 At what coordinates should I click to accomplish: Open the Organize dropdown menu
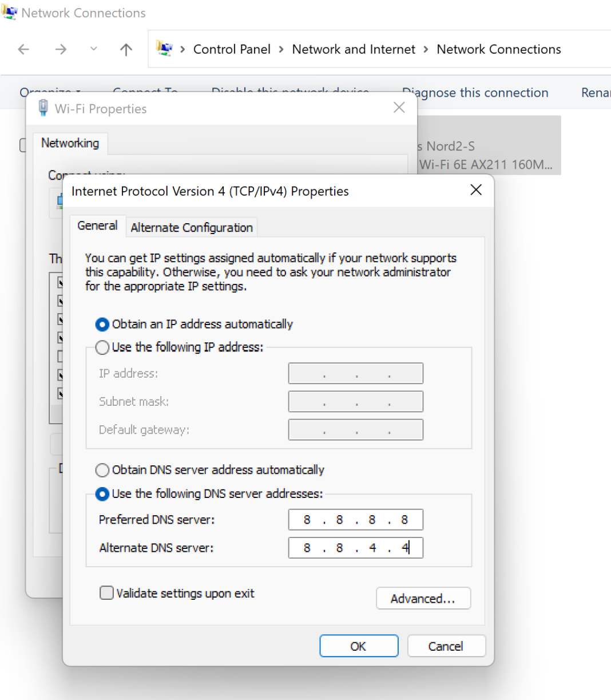click(x=50, y=93)
